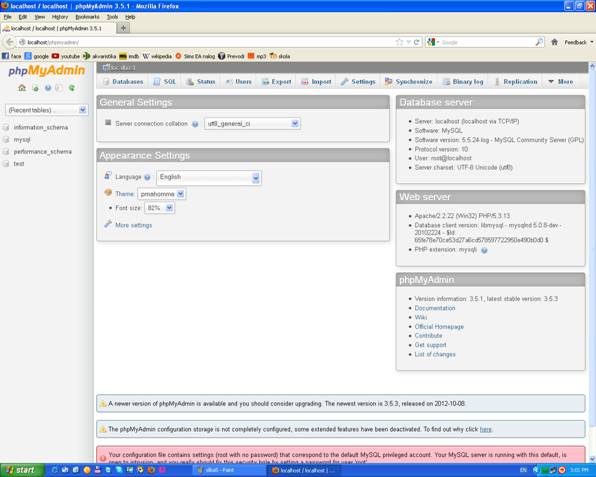Open the History menu in Firefox

point(60,17)
